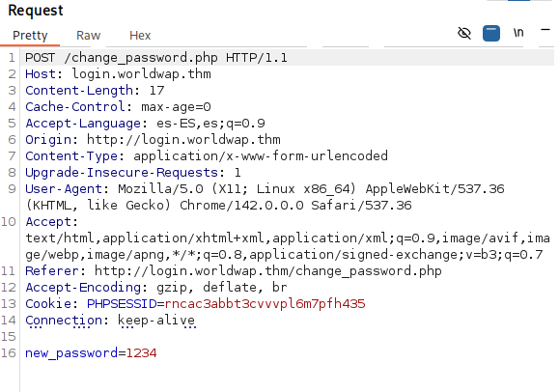Click the Request panel title
Screen dimensions: 559x392
tap(36, 11)
